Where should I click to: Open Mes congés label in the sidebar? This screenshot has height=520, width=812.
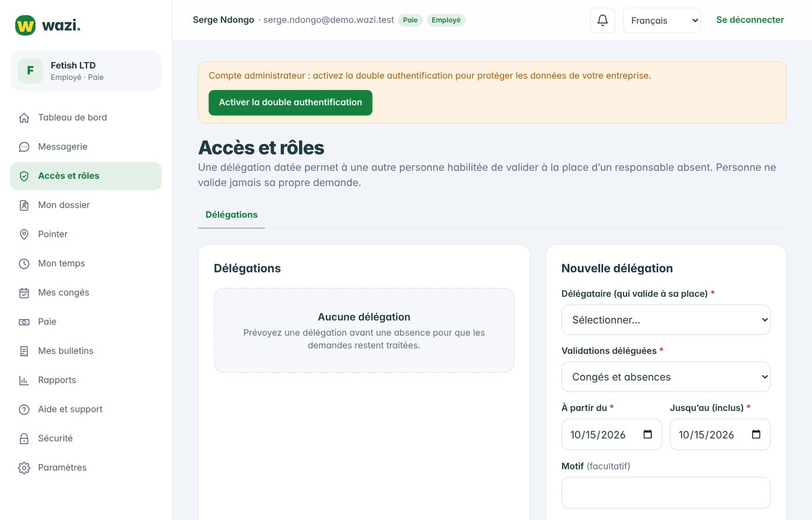[x=64, y=293]
